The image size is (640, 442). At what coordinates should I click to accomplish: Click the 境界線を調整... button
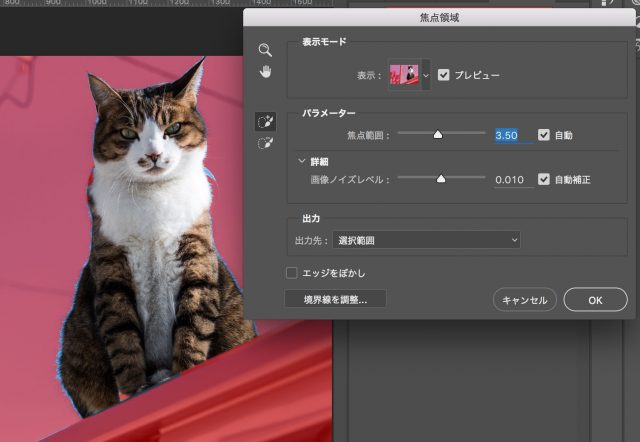coord(335,299)
